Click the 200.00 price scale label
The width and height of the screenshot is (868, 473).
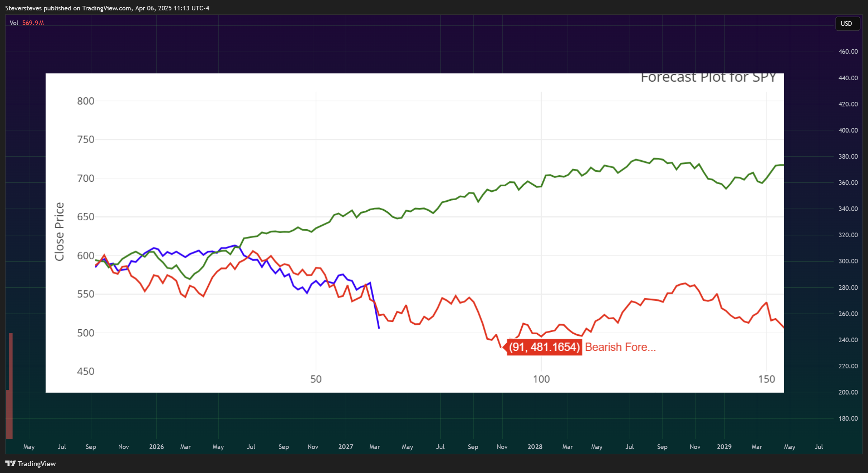[848, 392]
